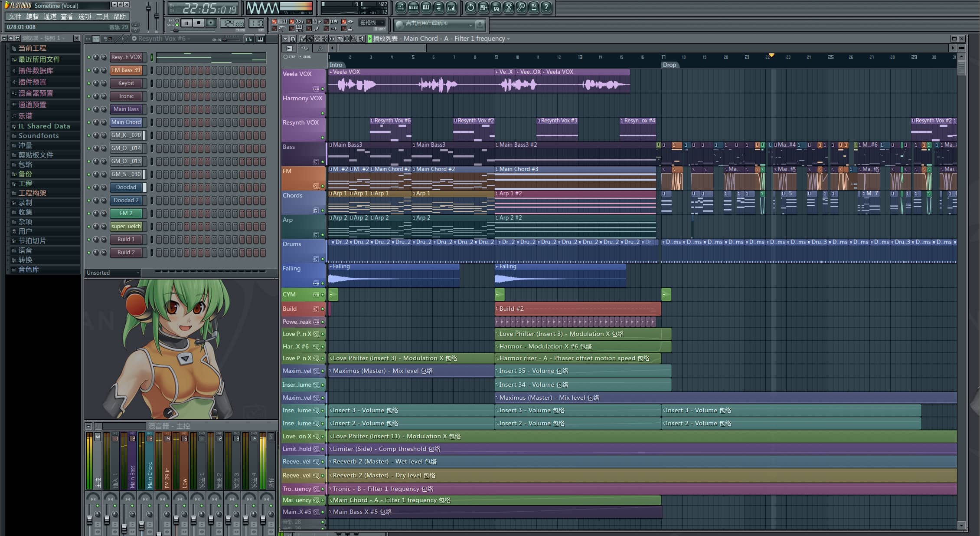Click the one-click recording microphone icon
The height and width of the screenshot is (536, 980).
coord(521,7)
